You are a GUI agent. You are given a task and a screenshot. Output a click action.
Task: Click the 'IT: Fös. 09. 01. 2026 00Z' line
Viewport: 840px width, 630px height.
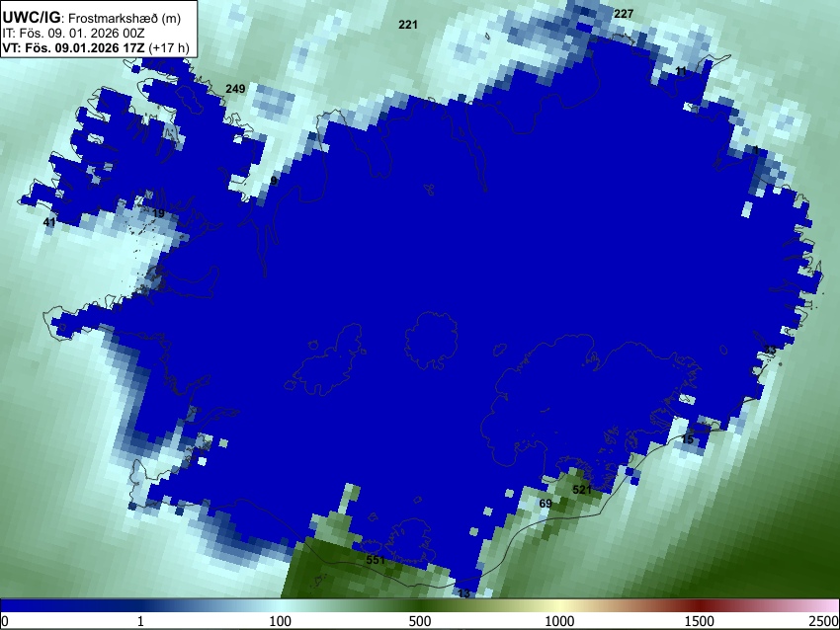tap(73, 34)
